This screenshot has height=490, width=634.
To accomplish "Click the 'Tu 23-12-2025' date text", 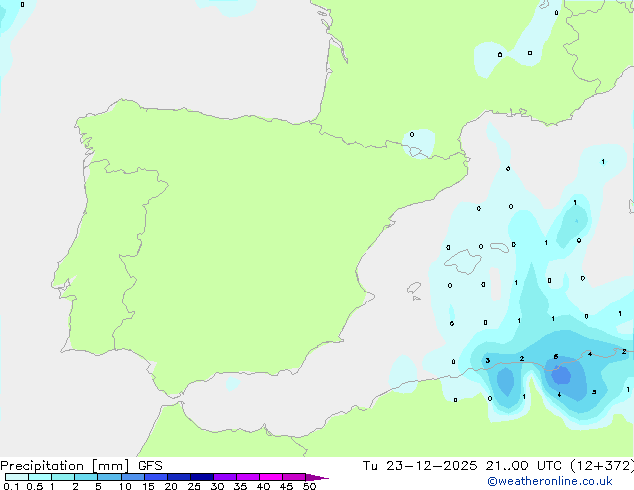I will tap(420, 466).
